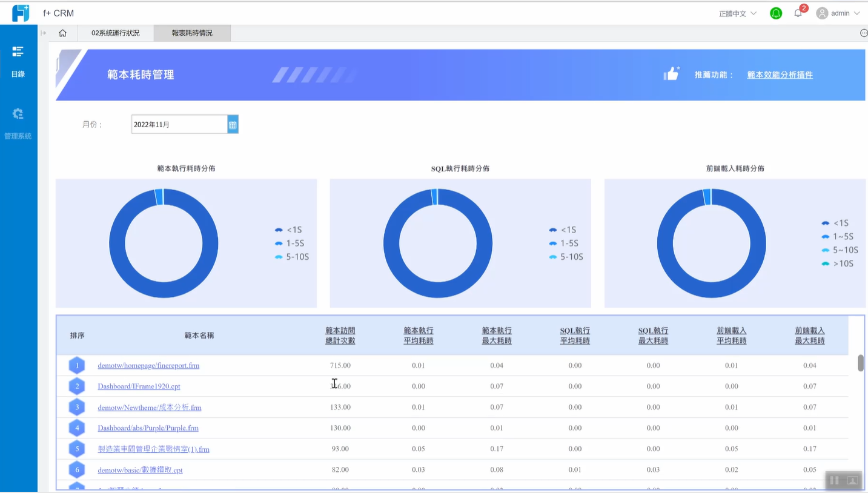Image resolution: width=868 pixels, height=493 pixels.
Task: Click the 月份 date input field
Action: pos(179,124)
